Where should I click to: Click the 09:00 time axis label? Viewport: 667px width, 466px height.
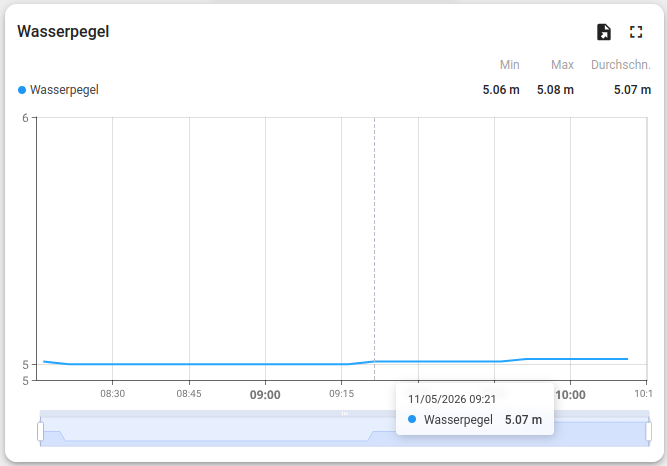pos(265,395)
